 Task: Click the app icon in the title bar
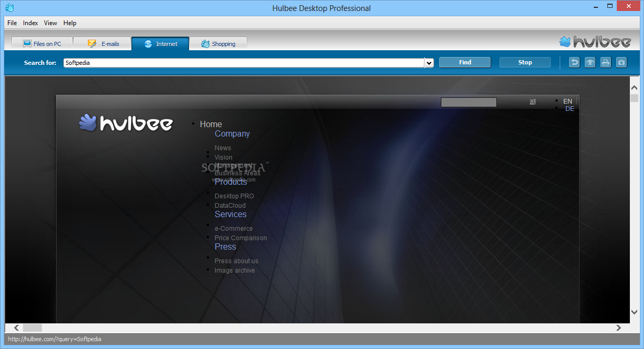(9, 7)
